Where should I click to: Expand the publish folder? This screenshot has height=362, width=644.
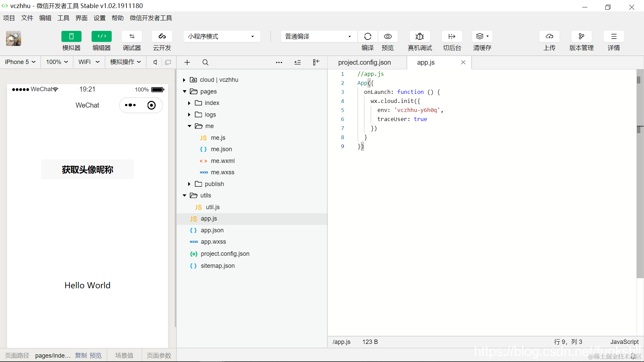pos(190,184)
